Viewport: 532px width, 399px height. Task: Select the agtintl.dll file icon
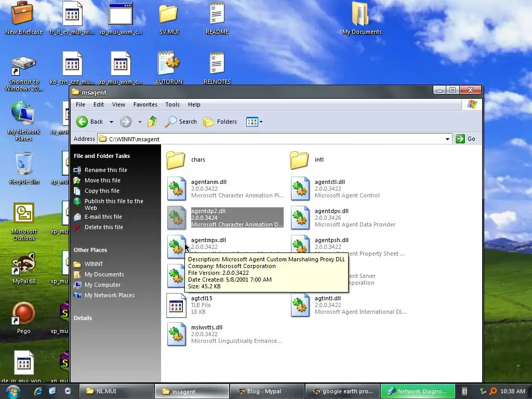click(x=300, y=305)
